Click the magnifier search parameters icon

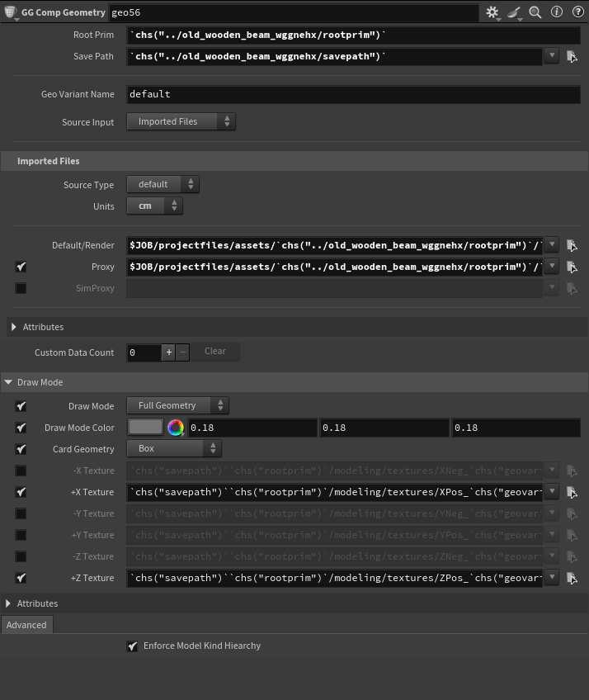pyautogui.click(x=535, y=12)
